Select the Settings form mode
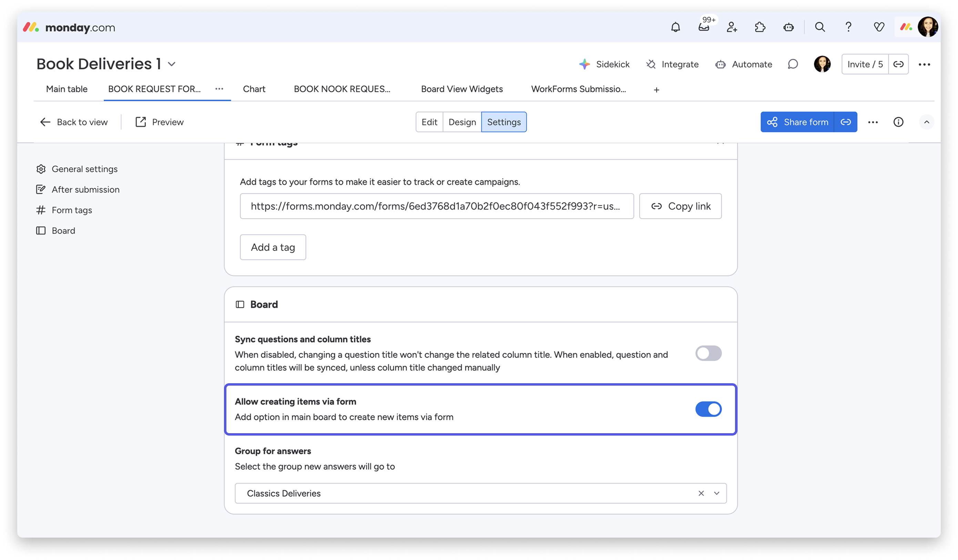This screenshot has height=560, width=958. click(x=504, y=122)
